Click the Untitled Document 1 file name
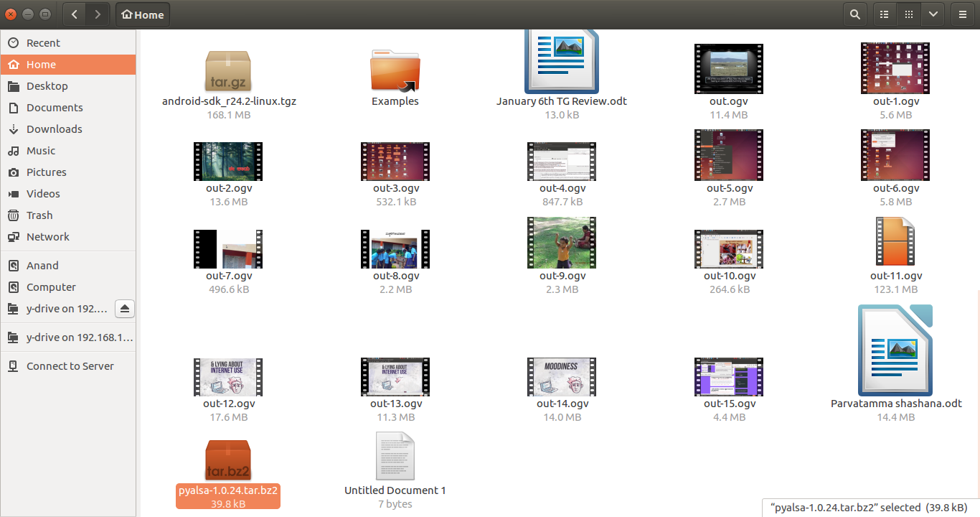This screenshot has height=517, width=980. pos(395,490)
